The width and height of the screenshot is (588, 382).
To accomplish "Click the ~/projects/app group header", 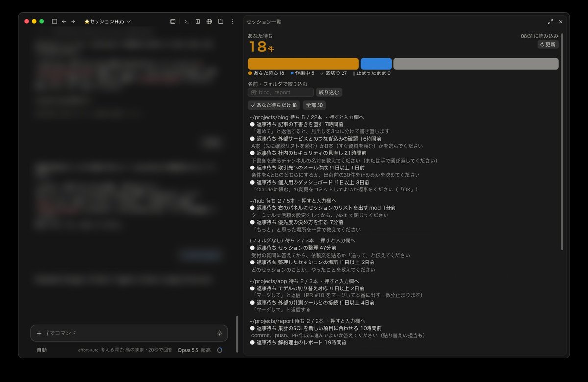I will coord(304,281).
